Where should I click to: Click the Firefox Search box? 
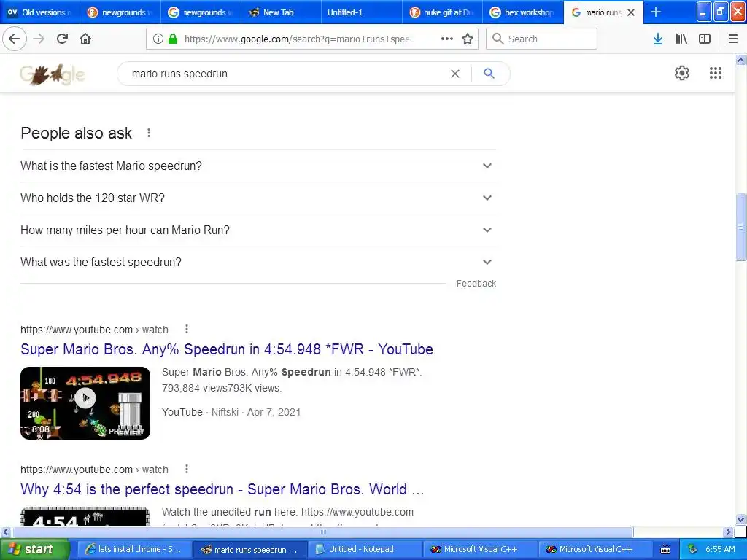541,39
